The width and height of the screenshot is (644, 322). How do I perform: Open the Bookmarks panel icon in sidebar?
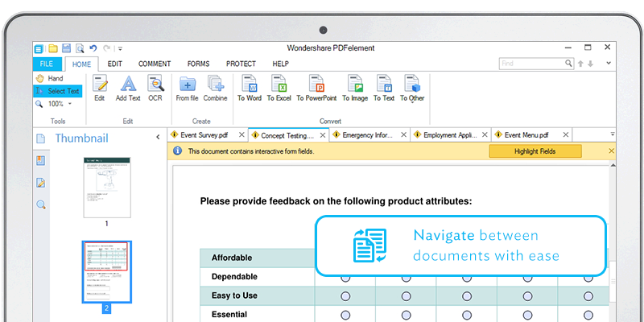pos(41,160)
